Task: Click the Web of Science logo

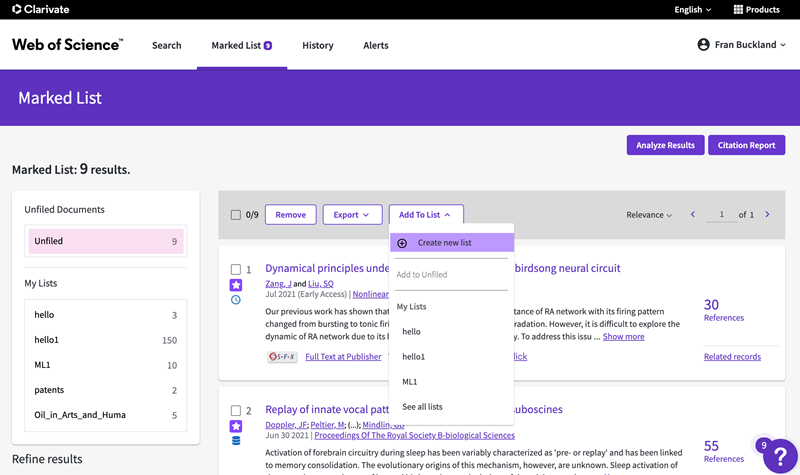Action: point(67,44)
